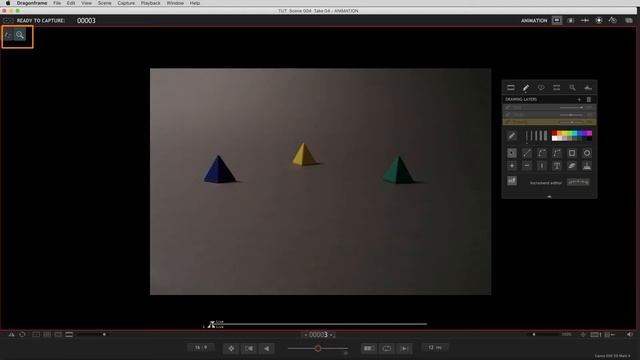Open the clock tab in the tool palette

[541, 88]
